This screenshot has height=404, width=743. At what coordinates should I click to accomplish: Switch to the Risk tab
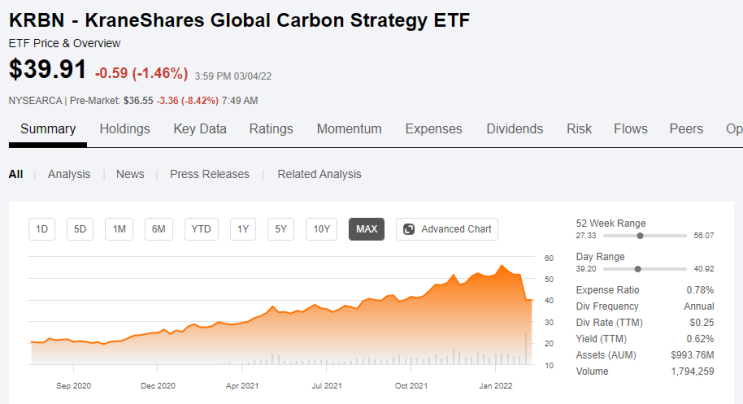click(579, 129)
